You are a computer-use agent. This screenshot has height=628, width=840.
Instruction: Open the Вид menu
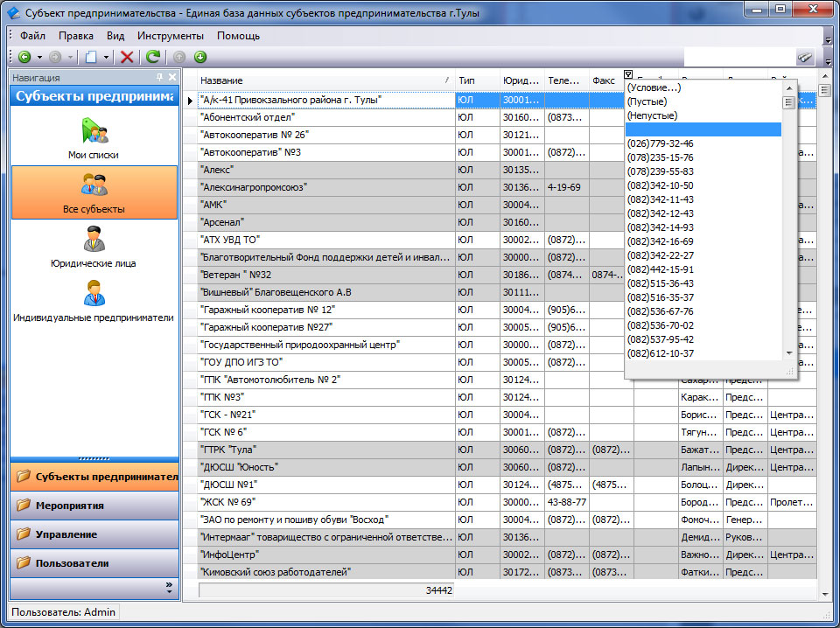[115, 36]
